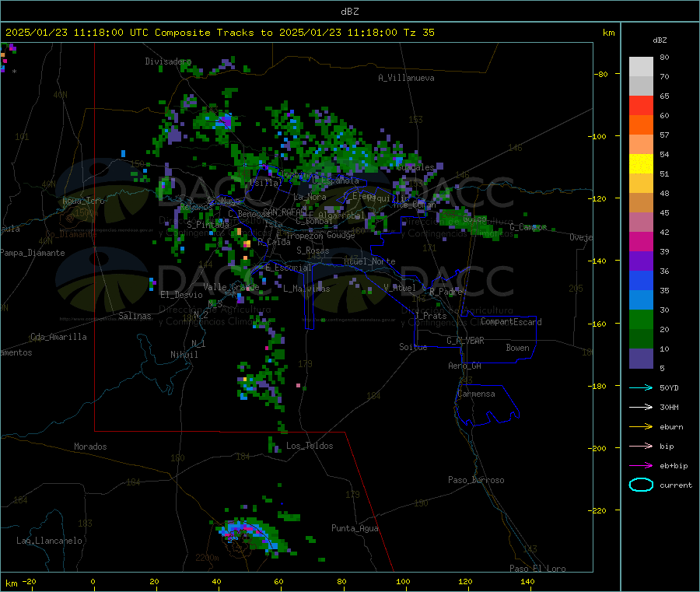Click the 'Carmensa' map label
Screen dimensions: 700x592
476,394
